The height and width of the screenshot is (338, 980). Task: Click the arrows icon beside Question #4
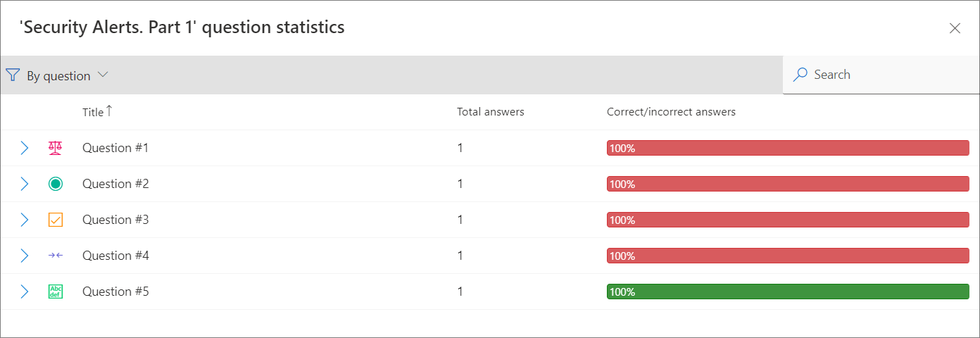56,256
